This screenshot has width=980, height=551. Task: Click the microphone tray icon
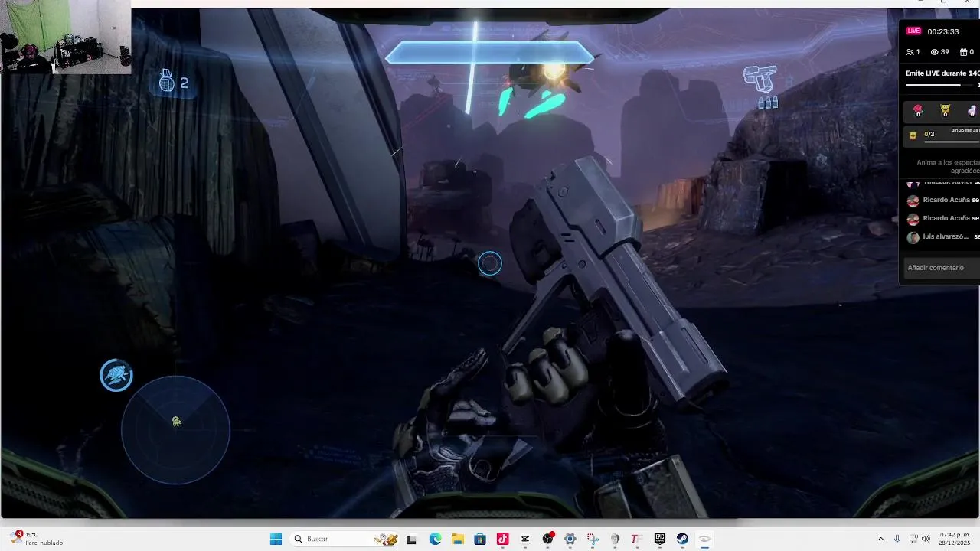click(x=897, y=539)
